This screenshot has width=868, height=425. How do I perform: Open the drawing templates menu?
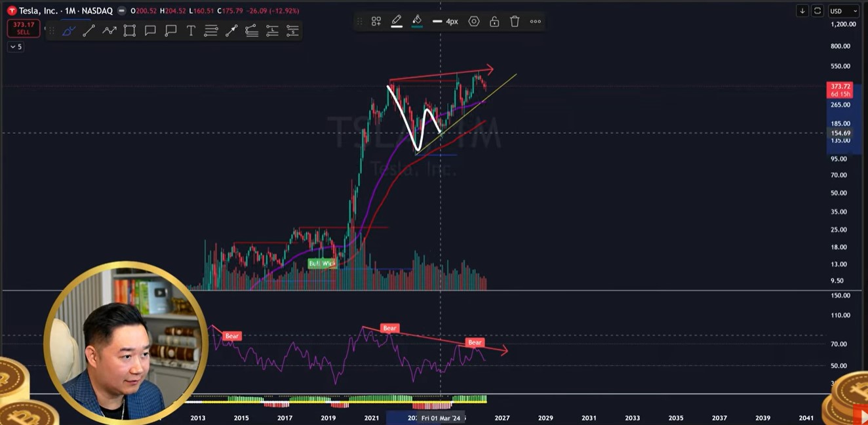(x=376, y=22)
